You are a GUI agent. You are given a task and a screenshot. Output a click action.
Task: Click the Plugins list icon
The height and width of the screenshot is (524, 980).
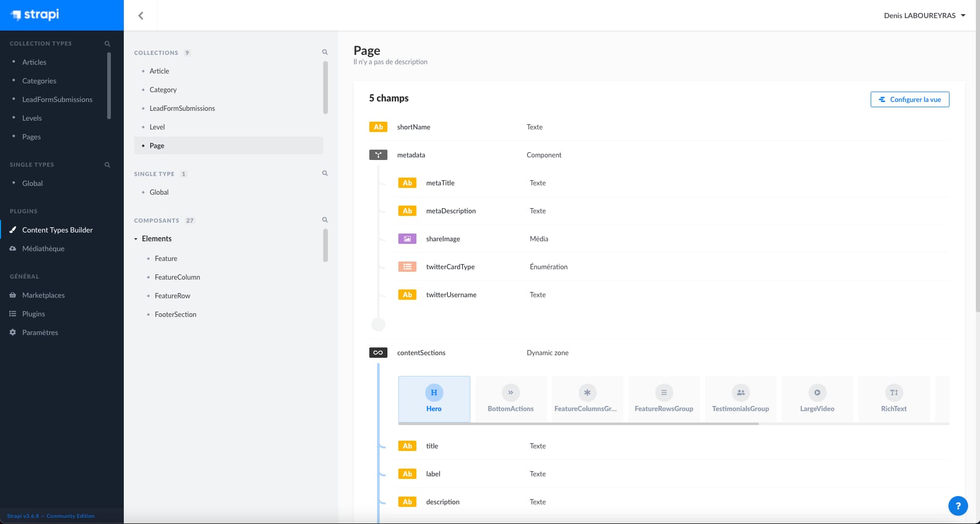(13, 314)
